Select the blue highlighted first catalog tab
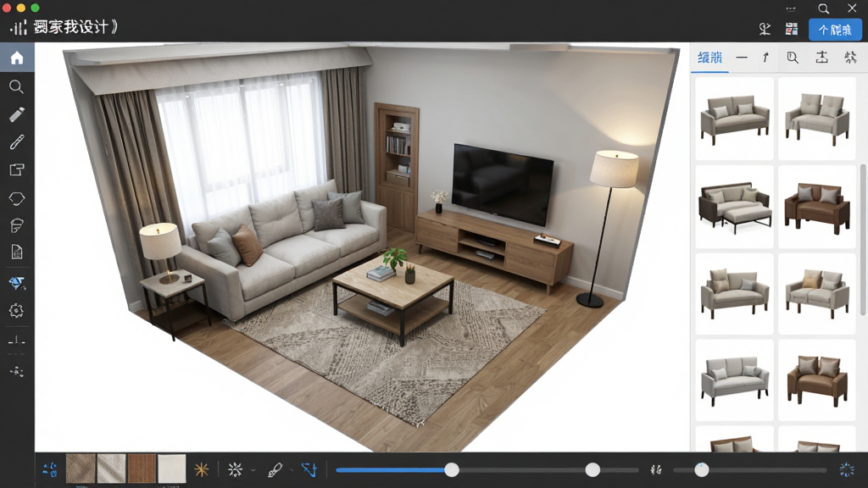 click(709, 58)
